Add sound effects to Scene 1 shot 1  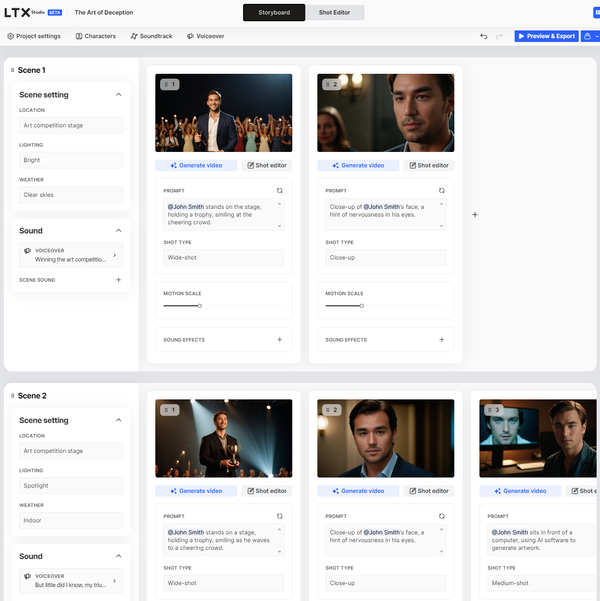tap(279, 340)
